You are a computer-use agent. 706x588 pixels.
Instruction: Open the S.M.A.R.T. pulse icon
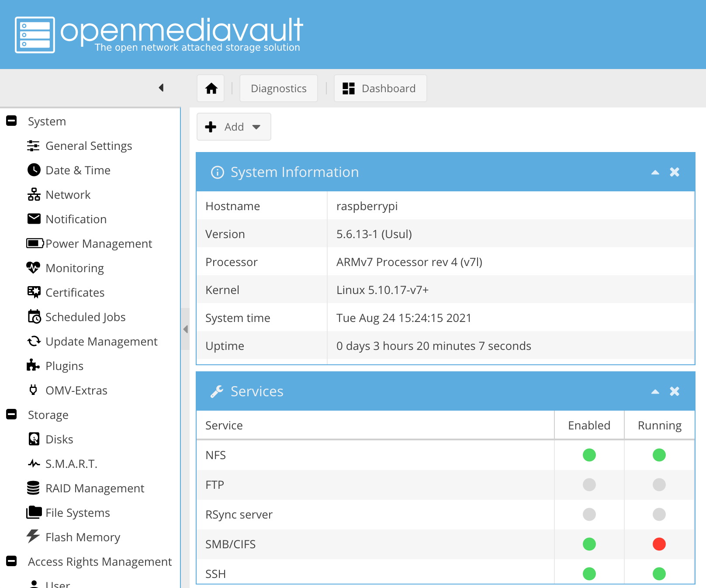(x=34, y=463)
